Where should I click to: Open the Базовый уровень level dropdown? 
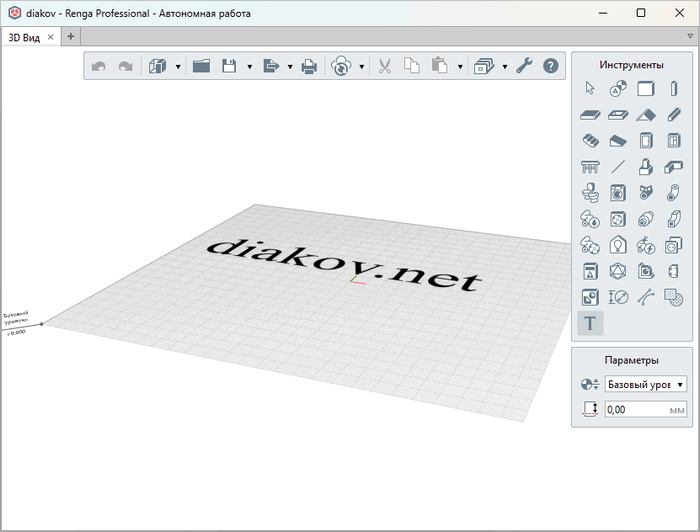coord(646,384)
